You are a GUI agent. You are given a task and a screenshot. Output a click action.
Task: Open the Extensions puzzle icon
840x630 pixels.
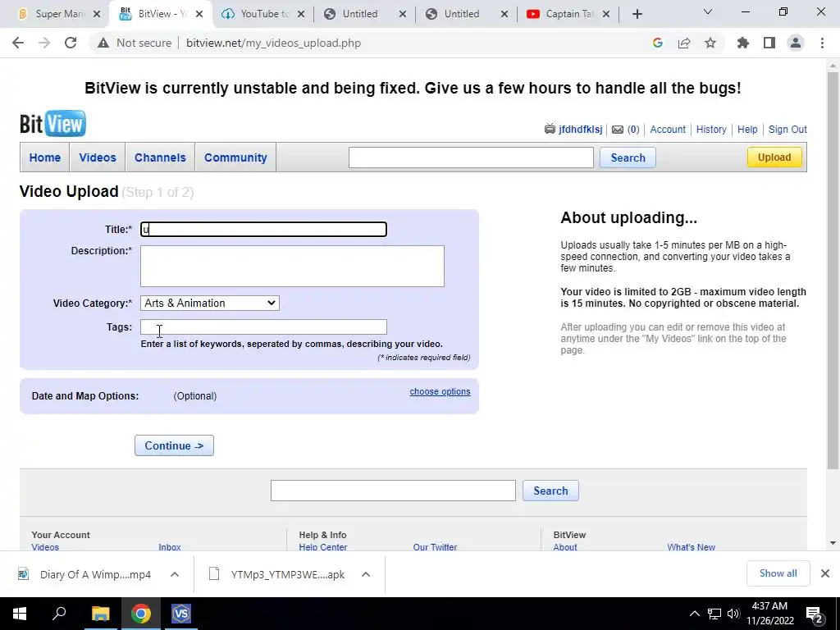pos(743,43)
